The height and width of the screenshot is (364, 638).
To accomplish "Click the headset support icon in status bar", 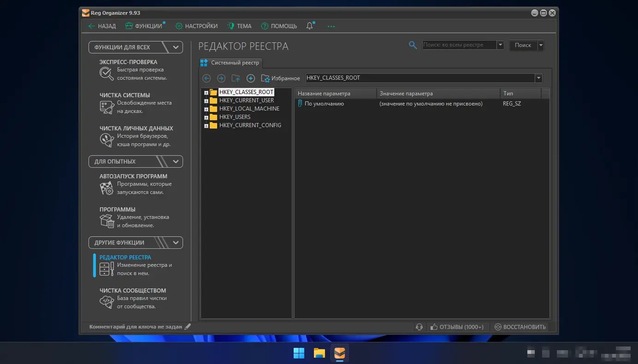I will (419, 327).
